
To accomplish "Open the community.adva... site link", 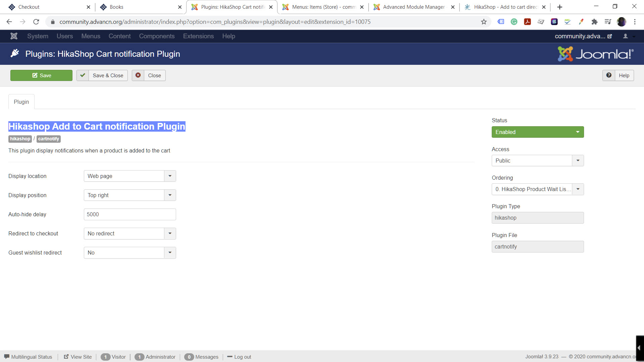I will [583, 36].
